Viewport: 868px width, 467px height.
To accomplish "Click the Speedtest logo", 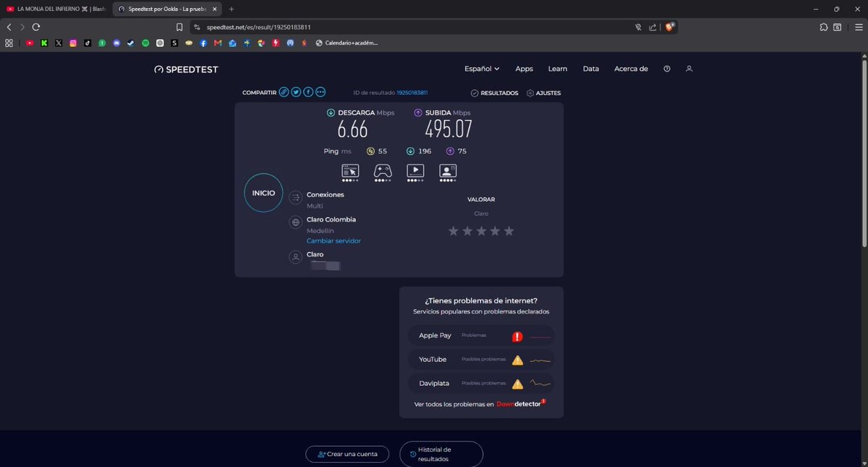I will (186, 70).
